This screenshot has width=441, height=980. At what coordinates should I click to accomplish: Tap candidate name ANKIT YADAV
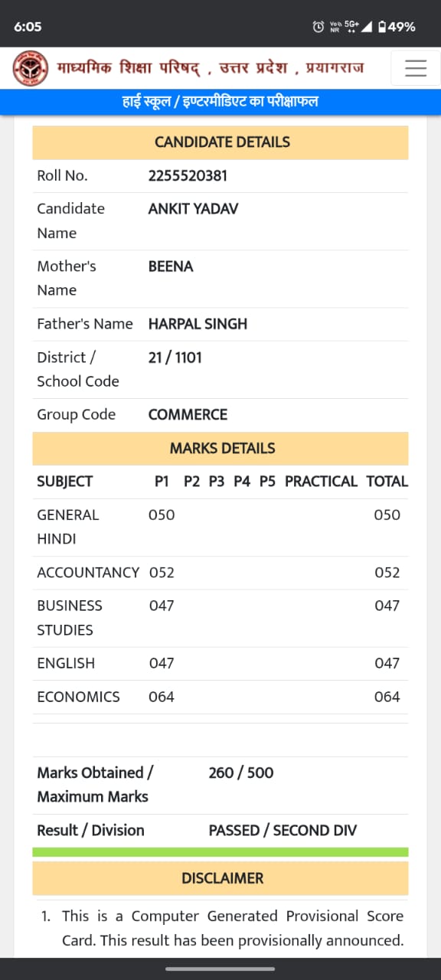193,209
